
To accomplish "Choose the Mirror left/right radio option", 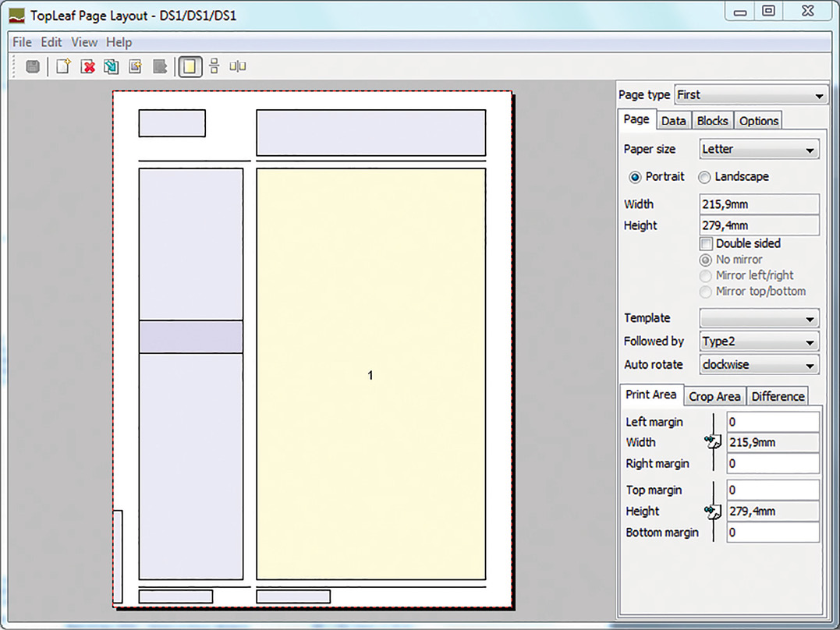I will 706,276.
